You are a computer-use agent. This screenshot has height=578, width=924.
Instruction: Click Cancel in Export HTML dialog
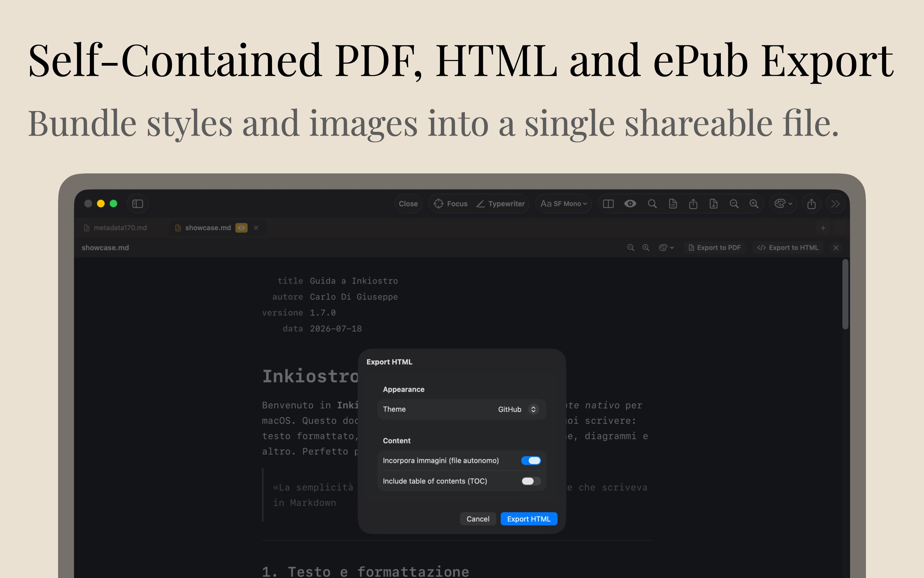point(478,519)
